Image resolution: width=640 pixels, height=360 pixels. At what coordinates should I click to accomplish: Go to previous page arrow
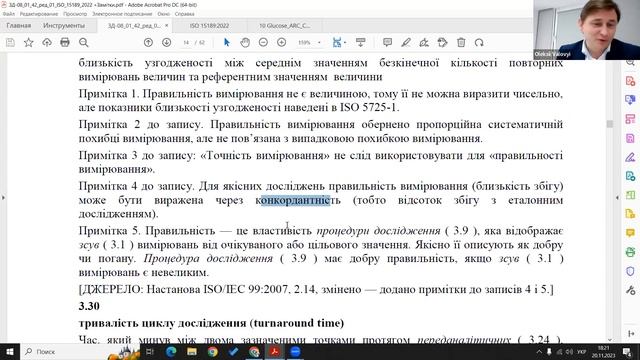pyautogui.click(x=148, y=42)
